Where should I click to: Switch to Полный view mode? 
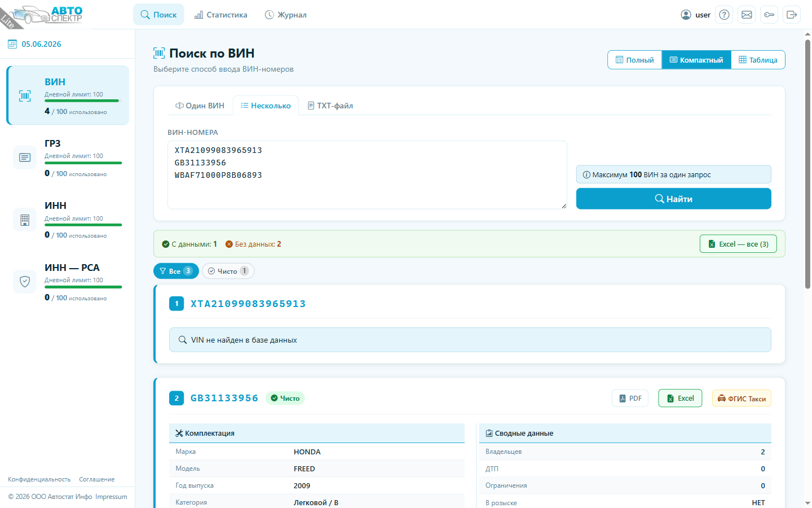pos(635,60)
